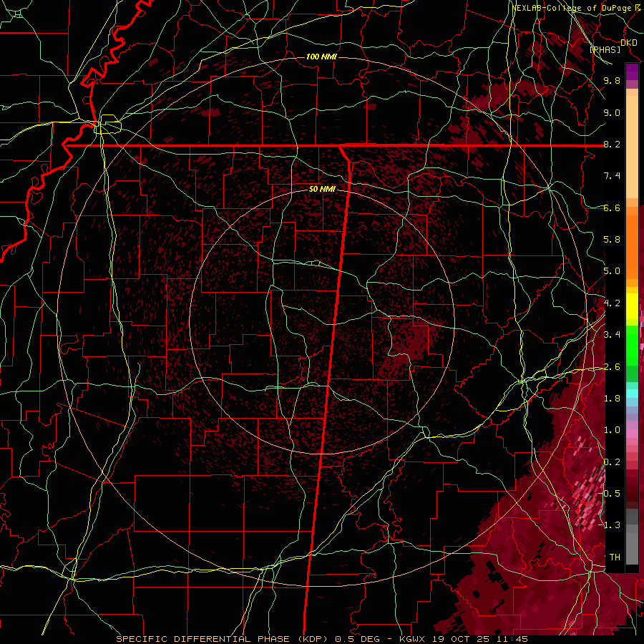The width and height of the screenshot is (644, 644).
Task: Click the "100 NMI" range ring label
Action: pos(321,57)
